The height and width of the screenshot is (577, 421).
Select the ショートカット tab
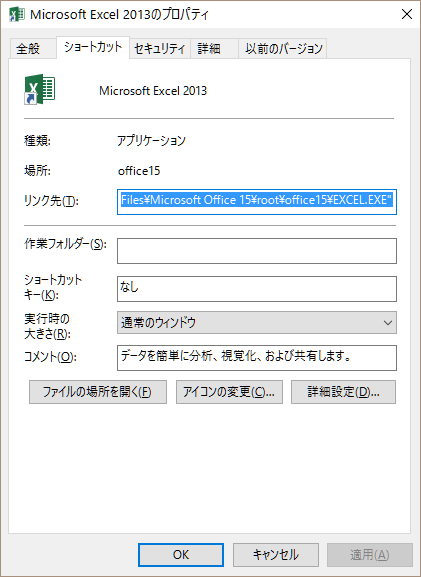coord(93,47)
